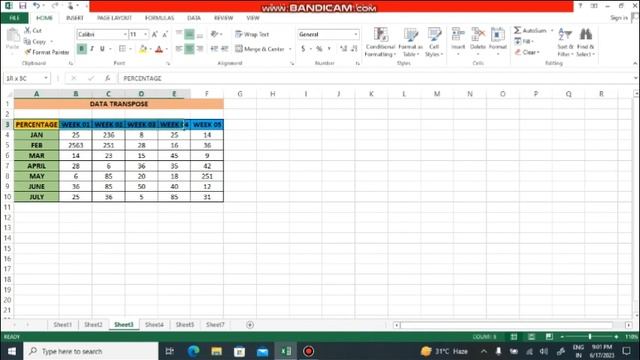This screenshot has width=640, height=360.
Task: Click the Save icon in quick access toolbar
Action: coord(22,6)
